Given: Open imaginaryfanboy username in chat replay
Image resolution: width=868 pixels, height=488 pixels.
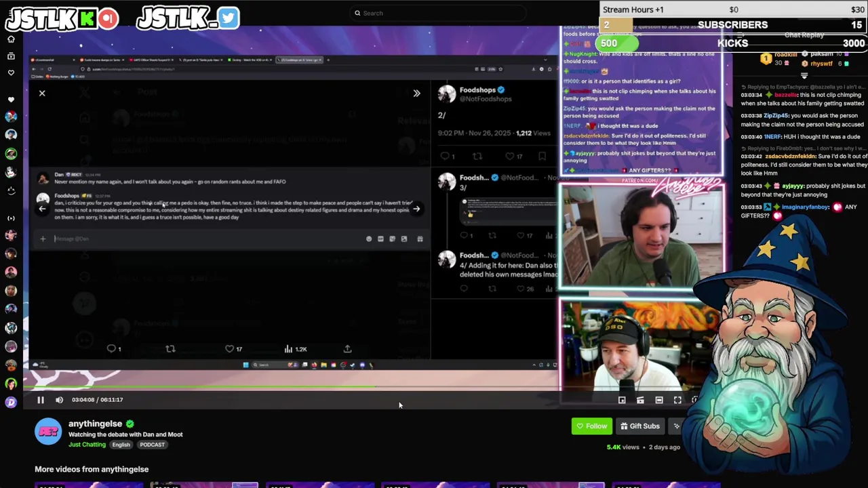Looking at the screenshot, I should point(804,207).
